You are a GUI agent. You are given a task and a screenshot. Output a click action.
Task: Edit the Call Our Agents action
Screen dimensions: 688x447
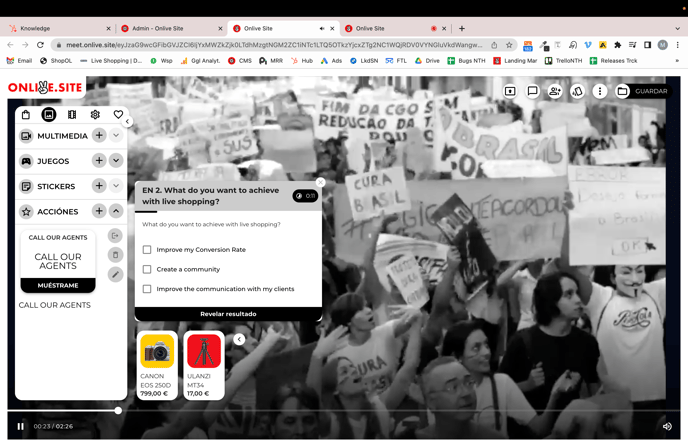tap(115, 275)
